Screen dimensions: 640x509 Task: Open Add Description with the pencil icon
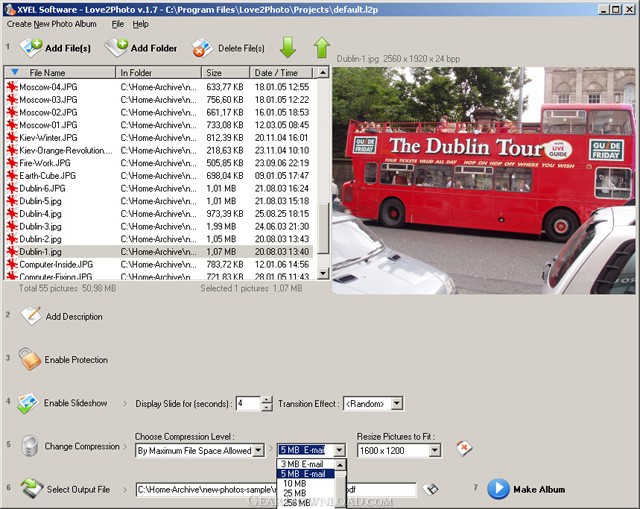[x=30, y=316]
